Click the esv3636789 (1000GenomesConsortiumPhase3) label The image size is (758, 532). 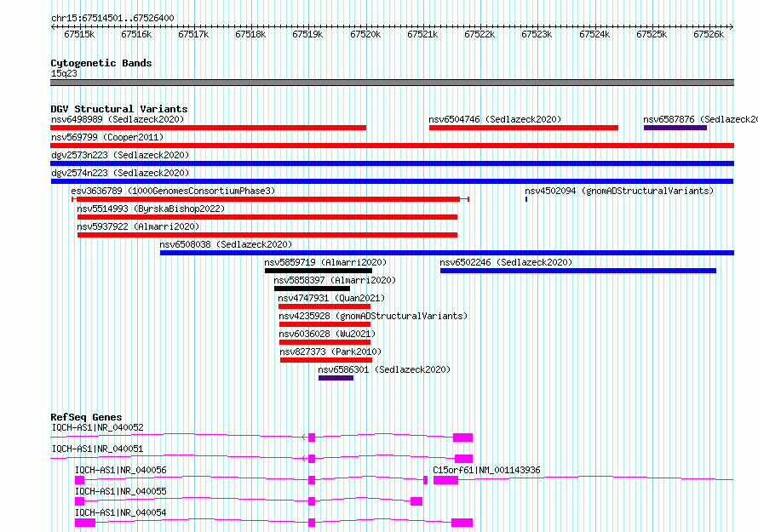(x=173, y=191)
